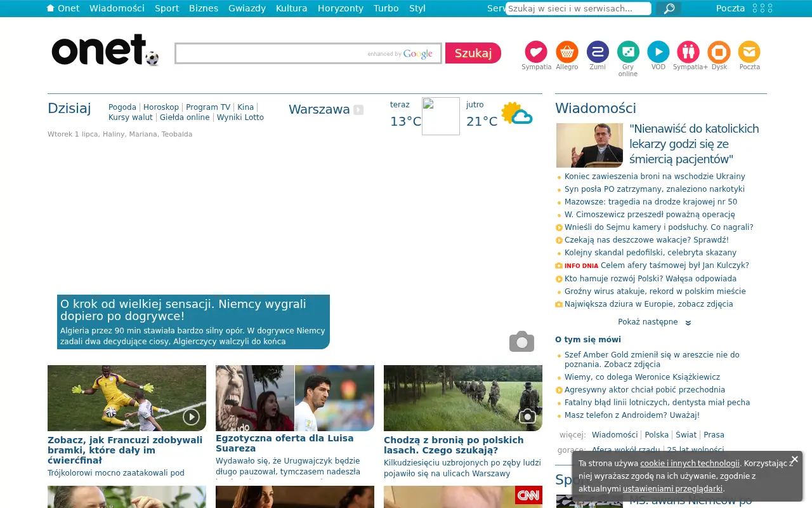Open the Sympatia heart icon
This screenshot has height=508, width=812.
click(536, 51)
